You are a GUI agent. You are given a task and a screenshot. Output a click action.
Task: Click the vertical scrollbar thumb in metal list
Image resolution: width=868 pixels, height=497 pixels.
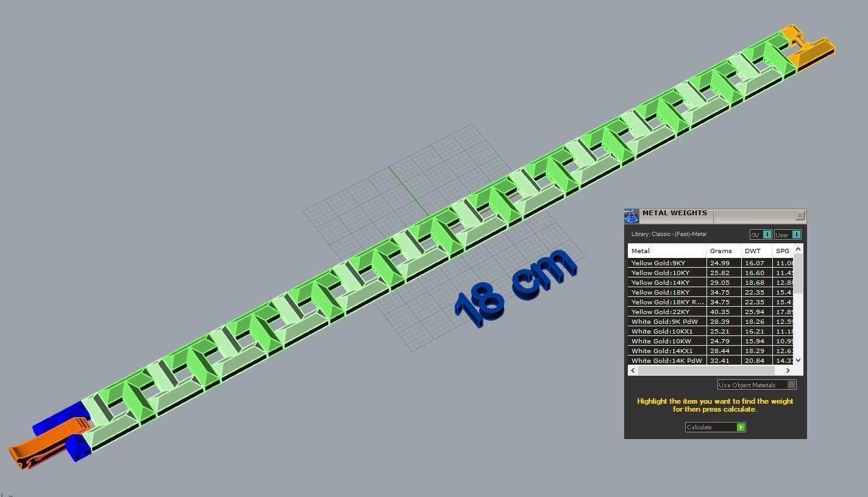pos(799,274)
